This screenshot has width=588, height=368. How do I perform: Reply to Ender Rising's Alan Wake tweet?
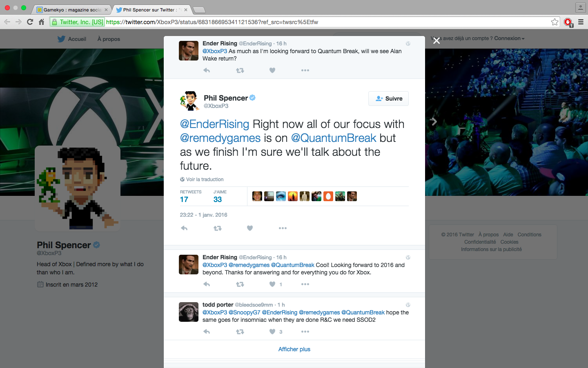[x=207, y=70]
